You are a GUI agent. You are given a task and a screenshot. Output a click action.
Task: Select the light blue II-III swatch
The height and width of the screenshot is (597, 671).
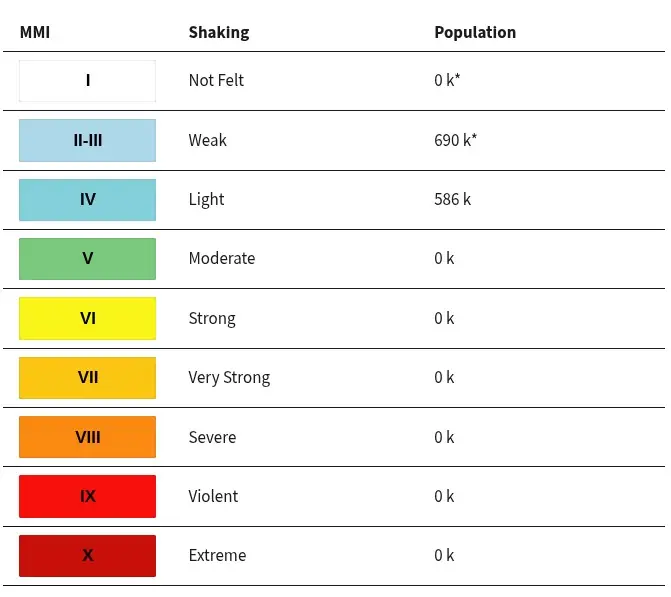point(87,140)
